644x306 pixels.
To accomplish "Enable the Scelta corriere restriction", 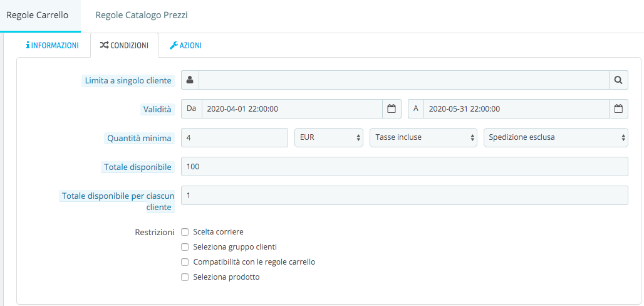I will point(185,232).
